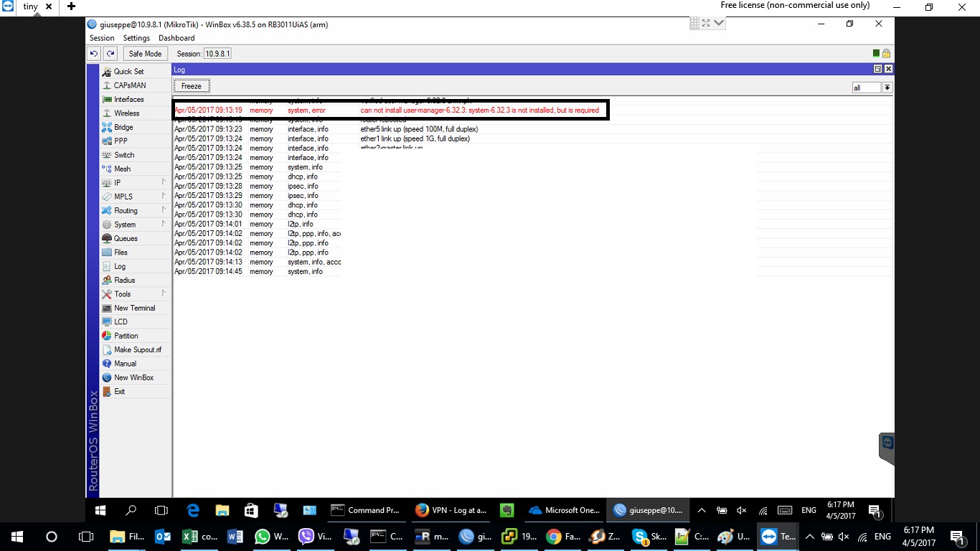This screenshot has height=551, width=980.
Task: Close the Log window inside WinBox
Action: pyautogui.click(x=888, y=69)
